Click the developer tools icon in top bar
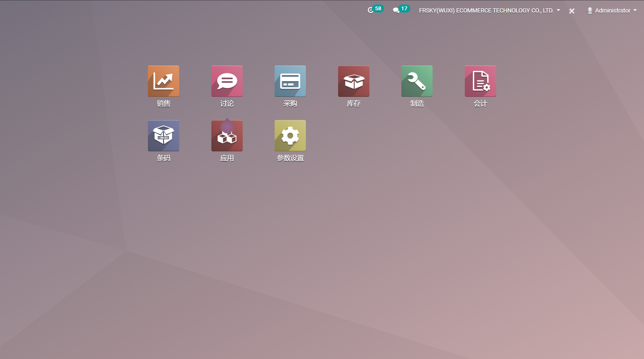644x359 pixels. [572, 11]
